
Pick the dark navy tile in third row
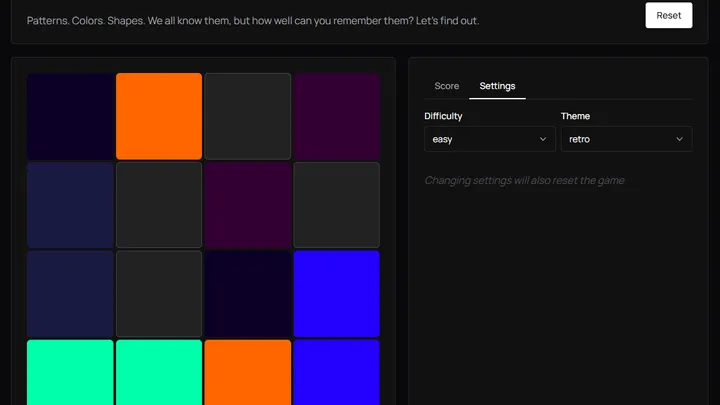coord(247,294)
